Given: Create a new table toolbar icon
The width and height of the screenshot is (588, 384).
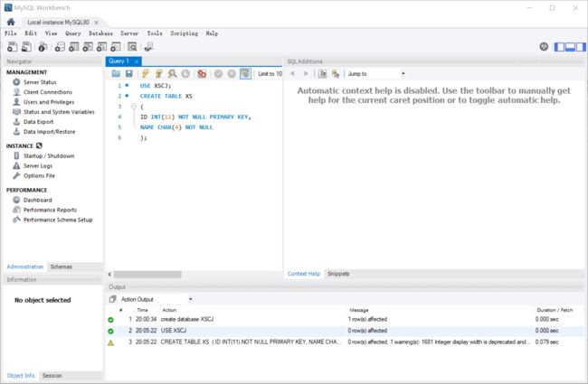Looking at the screenshot, I should pyautogui.click(x=74, y=47).
